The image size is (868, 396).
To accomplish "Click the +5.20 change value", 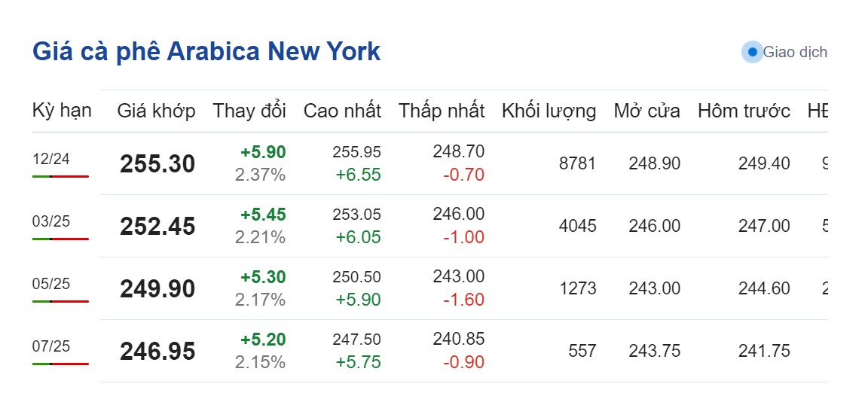I will point(263,340).
